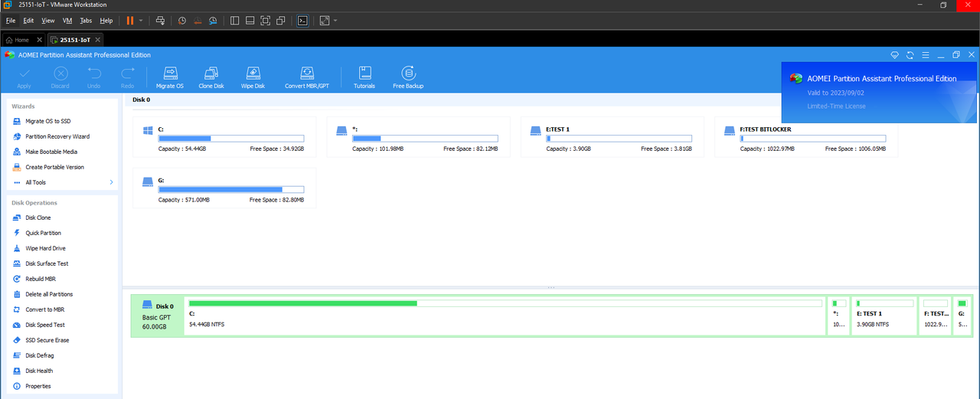The height and width of the screenshot is (399, 980).
Task: Select Disk 0 Basic GPT block
Action: tap(158, 316)
